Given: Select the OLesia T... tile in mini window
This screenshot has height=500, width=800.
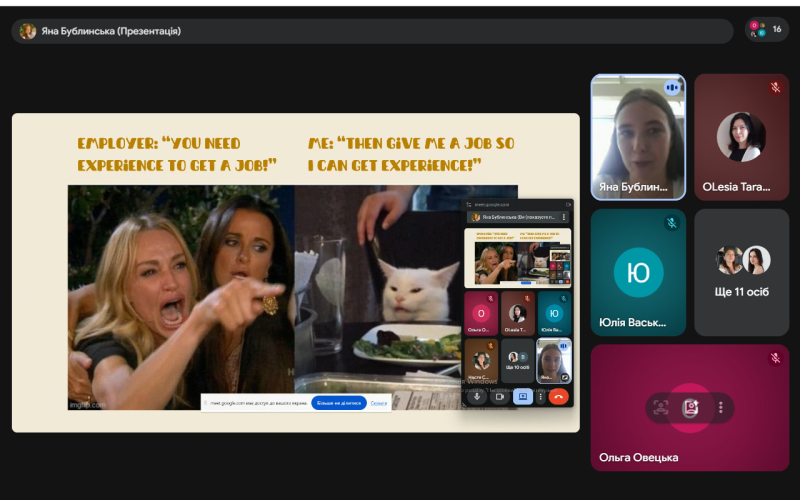Looking at the screenshot, I should 517,313.
